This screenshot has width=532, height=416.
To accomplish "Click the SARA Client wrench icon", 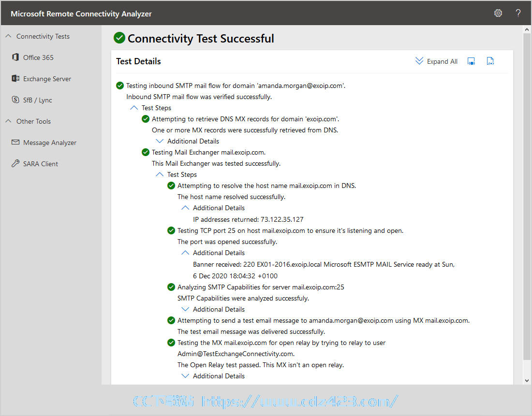I will pos(15,163).
